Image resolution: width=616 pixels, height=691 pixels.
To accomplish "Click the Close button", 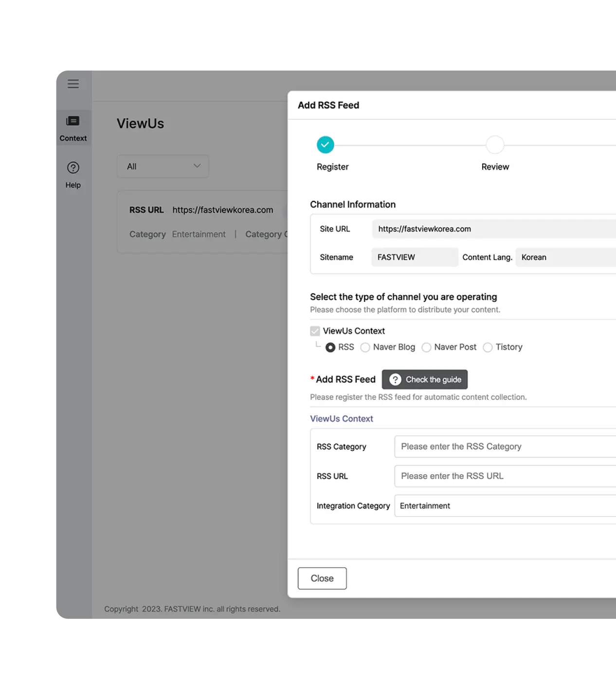I will click(x=322, y=579).
